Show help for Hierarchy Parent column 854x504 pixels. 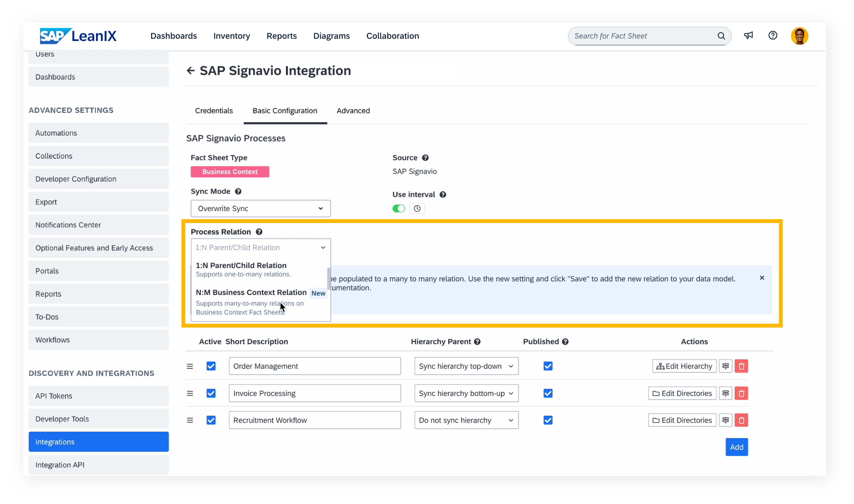(477, 342)
